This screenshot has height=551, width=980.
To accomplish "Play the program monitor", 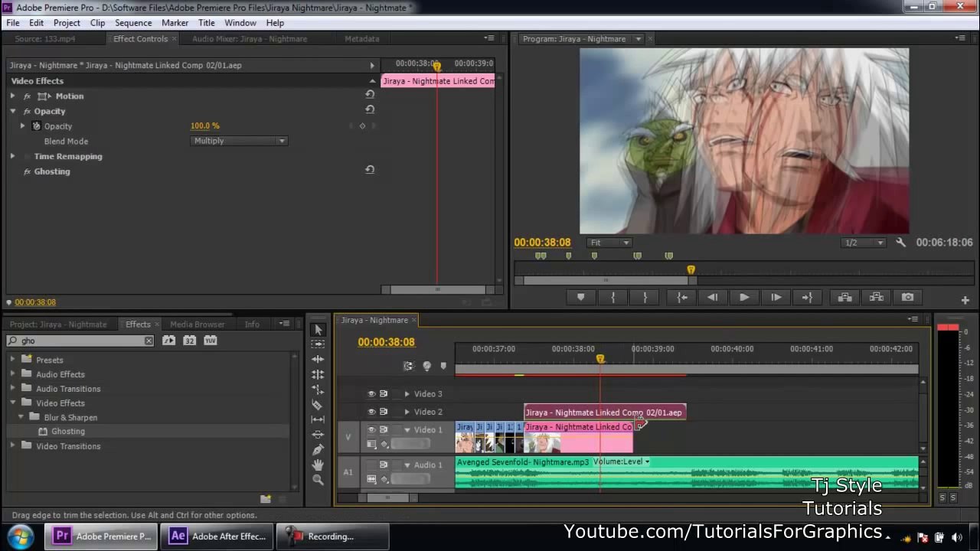I will point(744,297).
